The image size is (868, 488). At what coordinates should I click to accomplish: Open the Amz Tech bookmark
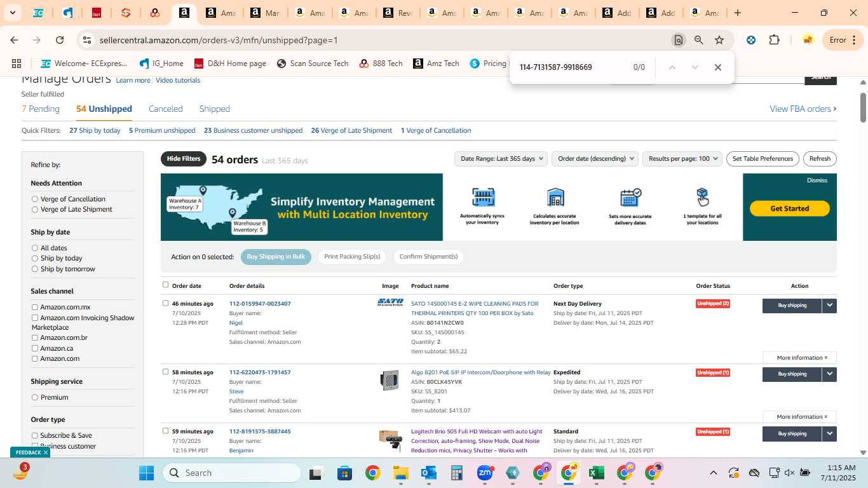coord(436,64)
